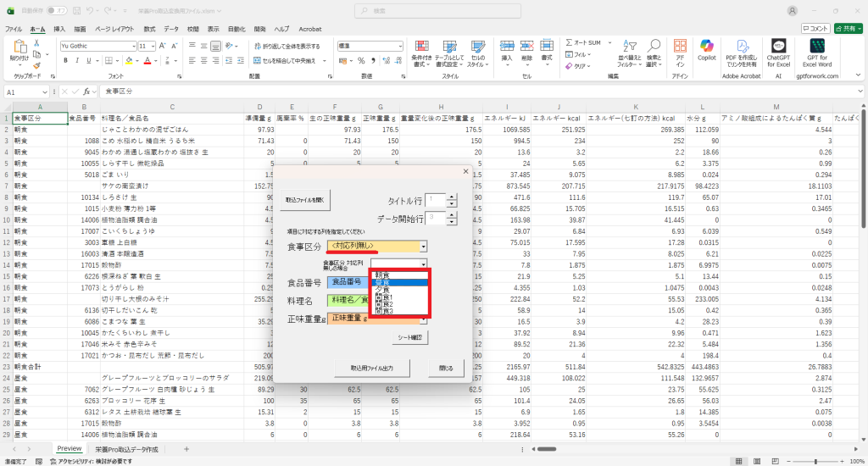Click the 取込用ファイル出力 button
Screen dimensions: 868x466
point(366,369)
